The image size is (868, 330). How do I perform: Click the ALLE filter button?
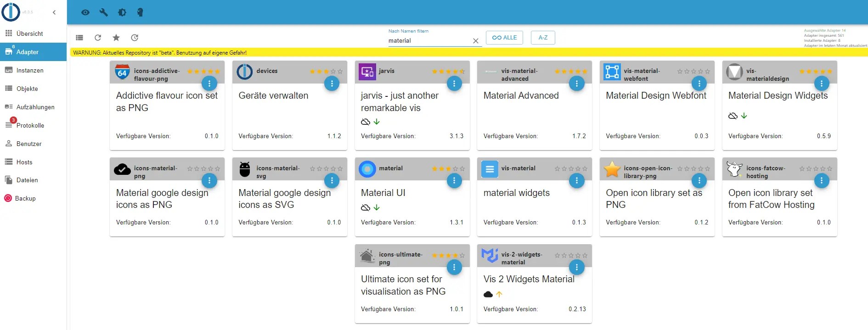505,38
